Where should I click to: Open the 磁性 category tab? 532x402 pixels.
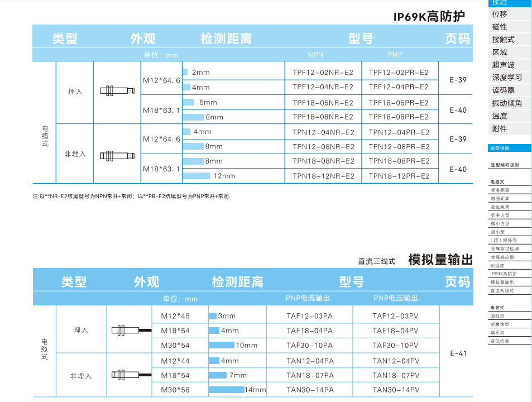(500, 27)
